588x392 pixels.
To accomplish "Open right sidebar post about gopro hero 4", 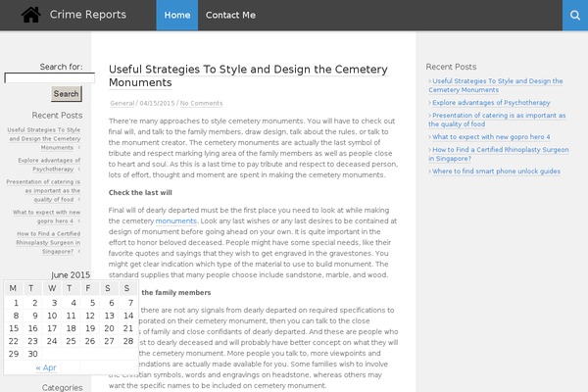I will click(x=491, y=137).
